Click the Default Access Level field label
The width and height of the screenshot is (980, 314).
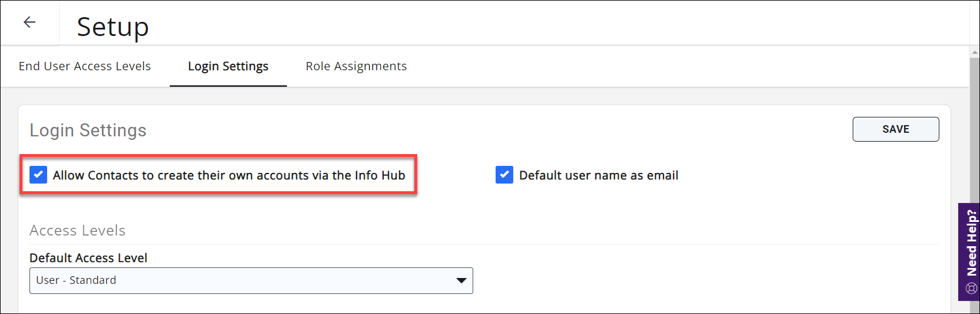[88, 258]
